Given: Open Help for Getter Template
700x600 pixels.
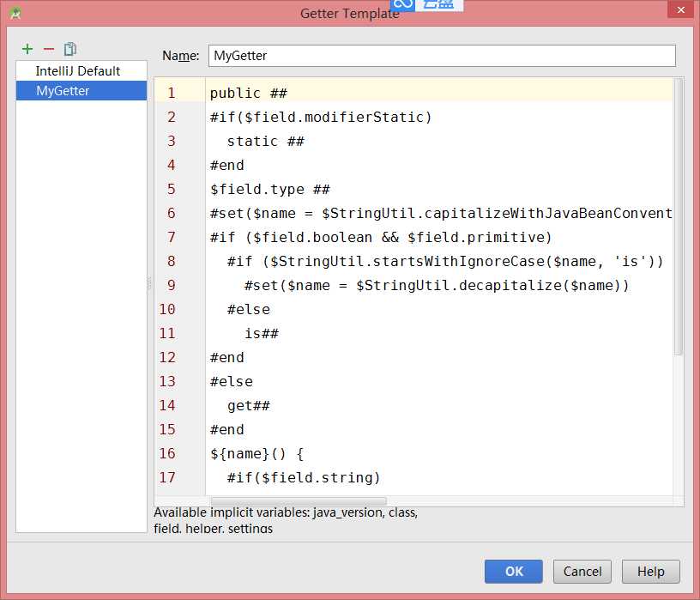Looking at the screenshot, I should point(650,572).
